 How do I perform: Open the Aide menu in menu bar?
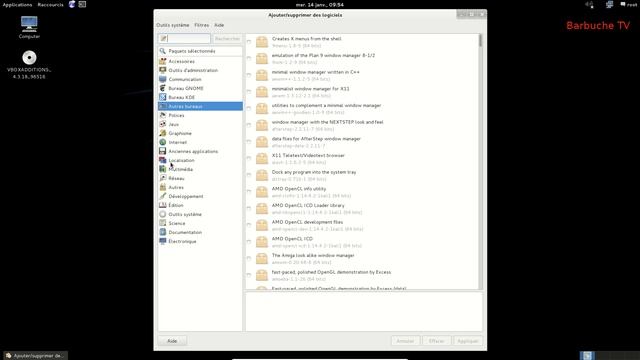(x=219, y=25)
